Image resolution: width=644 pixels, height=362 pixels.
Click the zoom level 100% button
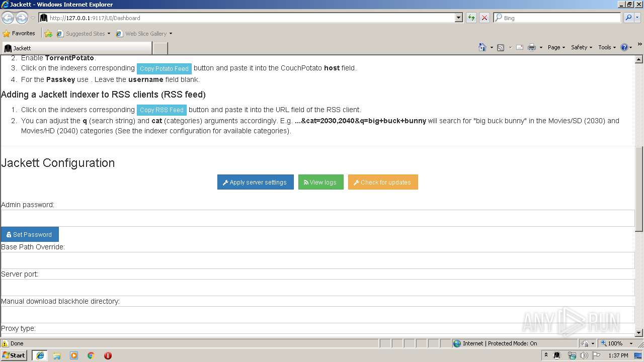(611, 343)
